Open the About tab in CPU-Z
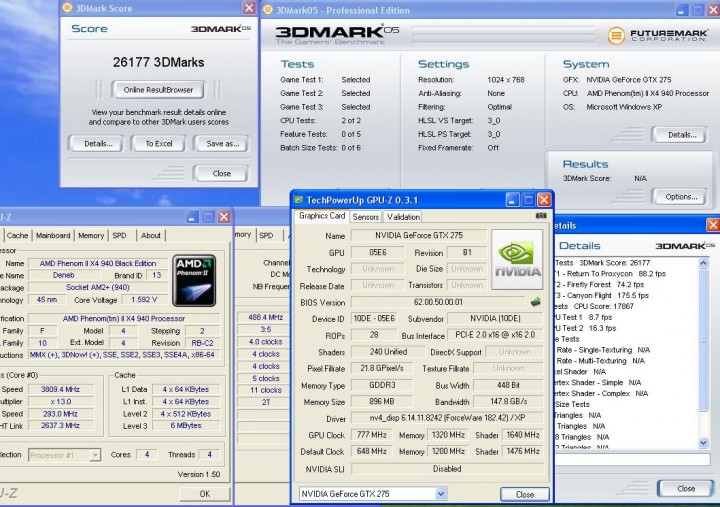 (x=151, y=235)
